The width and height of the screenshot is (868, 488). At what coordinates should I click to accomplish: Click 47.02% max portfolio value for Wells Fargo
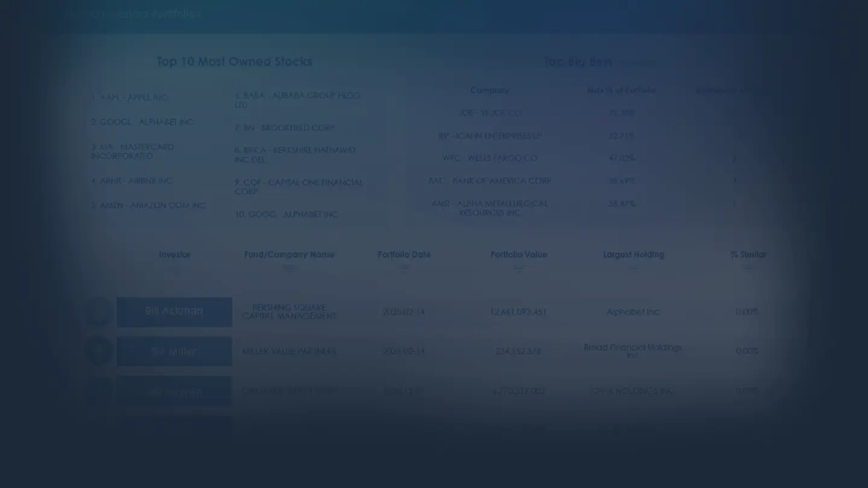point(621,158)
